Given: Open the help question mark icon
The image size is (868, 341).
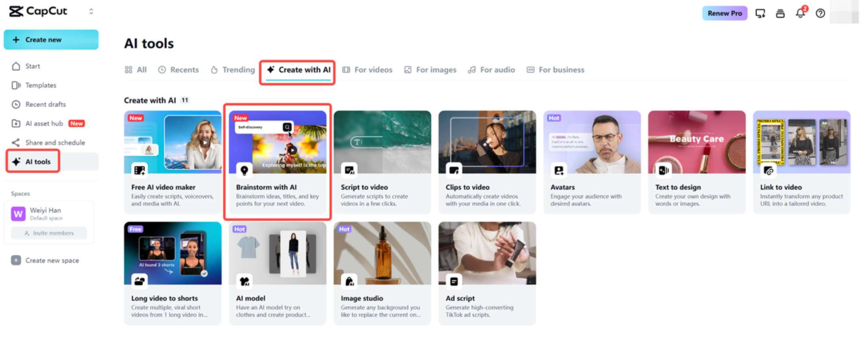Looking at the screenshot, I should pos(820,13).
